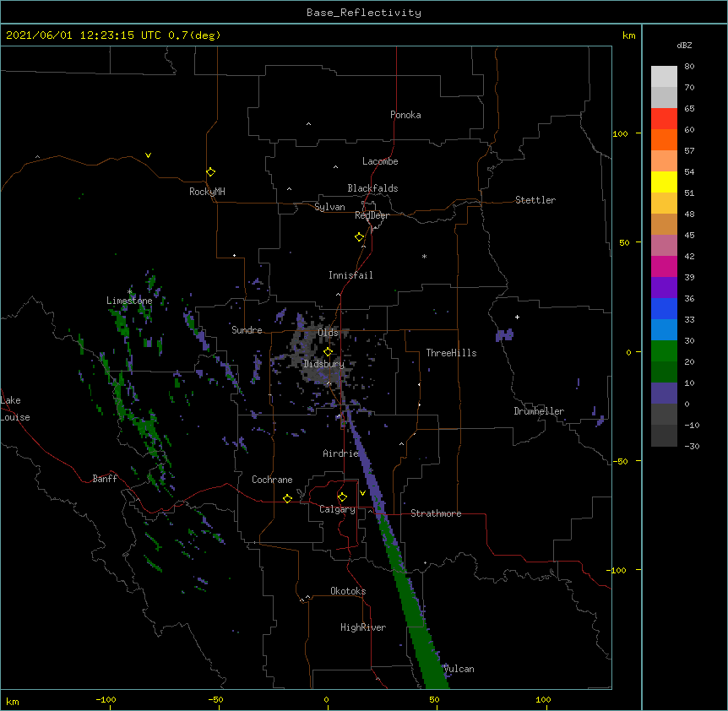
Task: Click the white asterisk marker east of Innisfail
Action: (424, 256)
